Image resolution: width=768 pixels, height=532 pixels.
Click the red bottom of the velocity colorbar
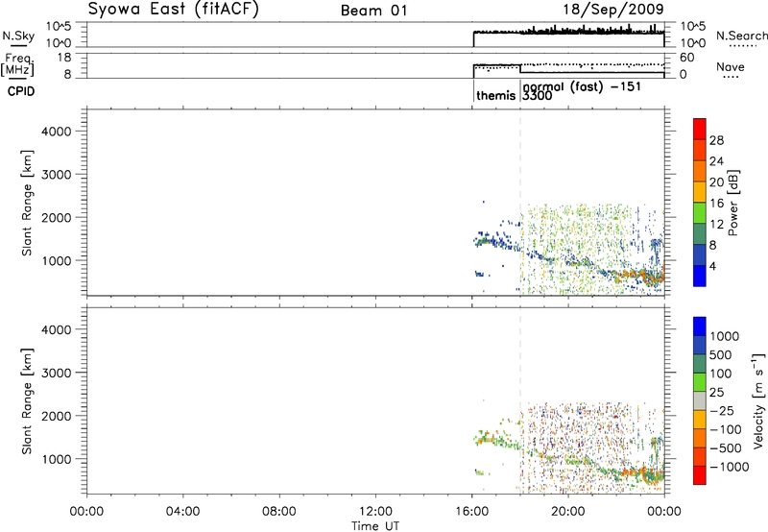(700, 475)
